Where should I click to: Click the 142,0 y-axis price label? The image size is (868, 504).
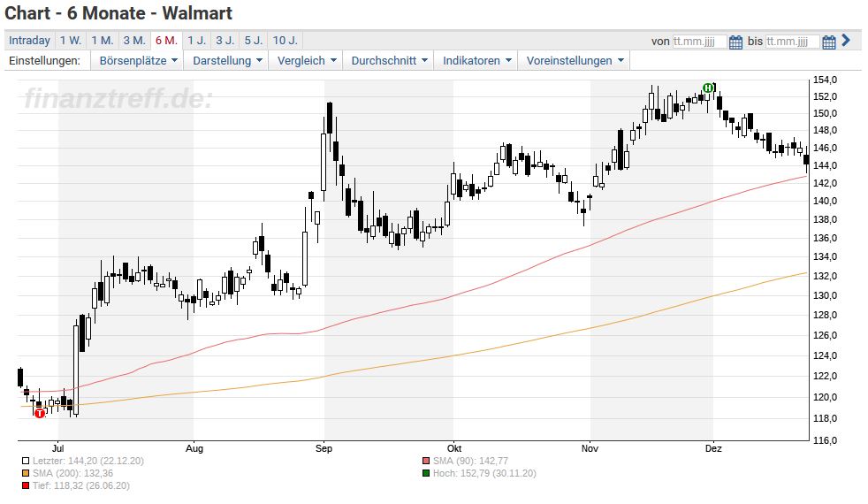click(825, 183)
